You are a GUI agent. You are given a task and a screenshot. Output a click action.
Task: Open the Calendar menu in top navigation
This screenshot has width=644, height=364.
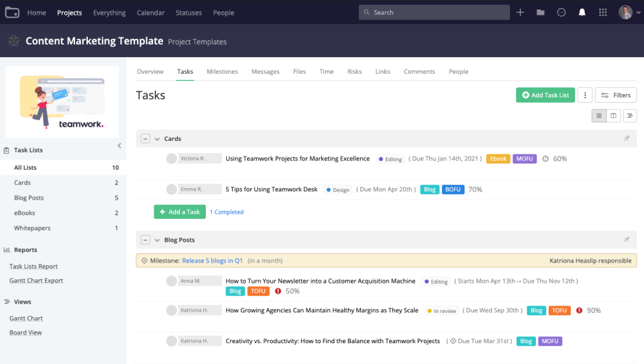pyautogui.click(x=150, y=13)
